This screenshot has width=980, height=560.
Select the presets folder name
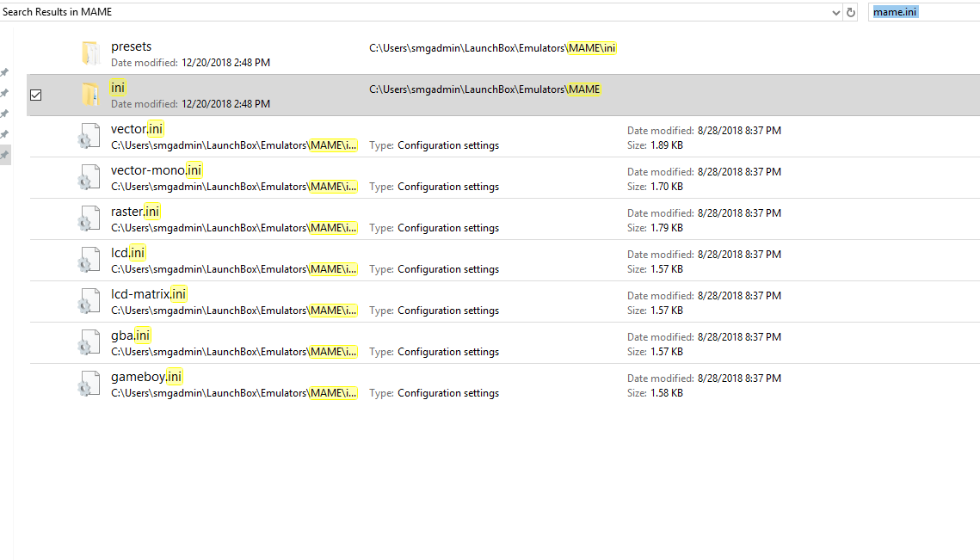132,46
